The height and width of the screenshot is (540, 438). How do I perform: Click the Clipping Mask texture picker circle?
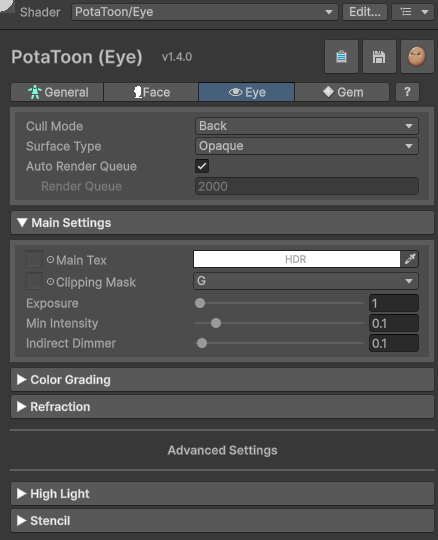tap(50, 282)
